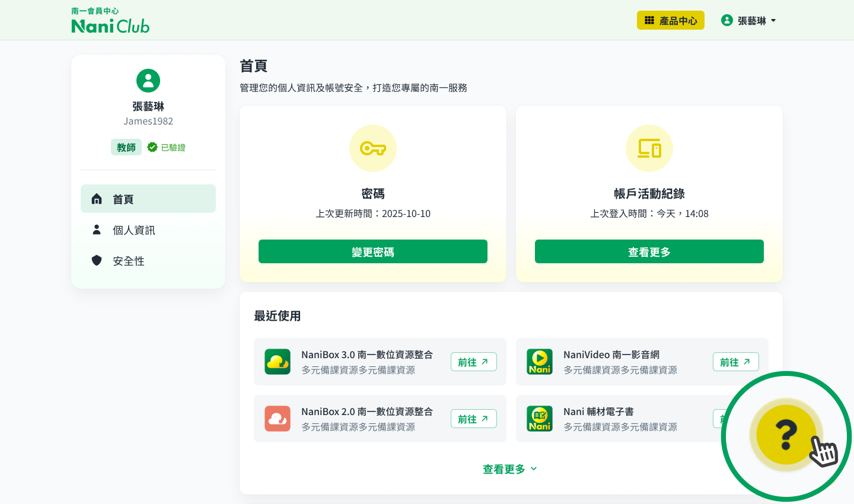Click 前往 for NaniBox 3.0
This screenshot has width=854, height=504.
coord(474,362)
